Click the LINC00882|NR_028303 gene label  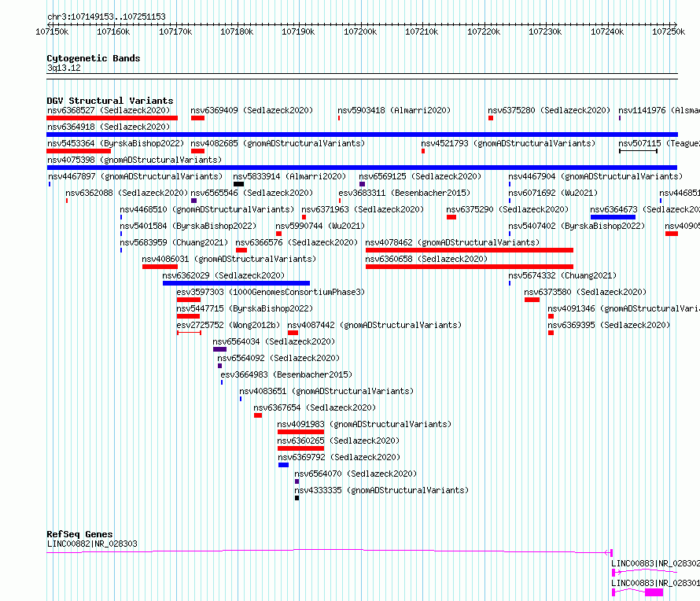[92, 544]
